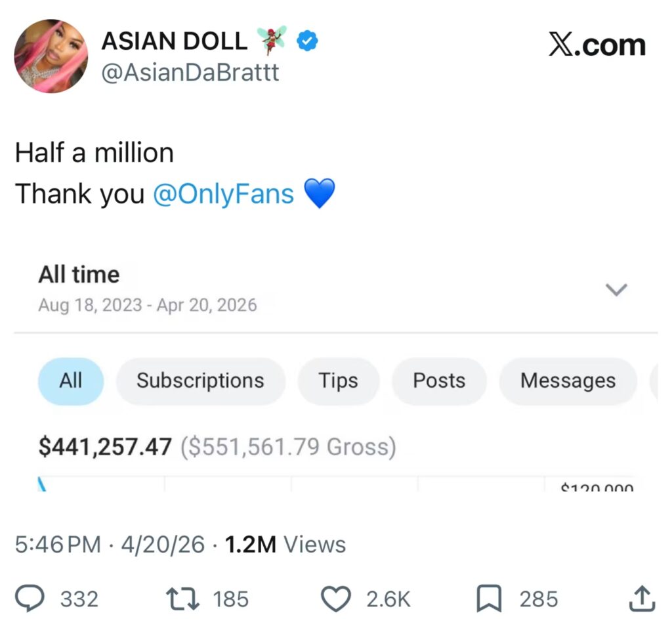
Task: Click the reply speech bubble icon
Action: click(30, 598)
